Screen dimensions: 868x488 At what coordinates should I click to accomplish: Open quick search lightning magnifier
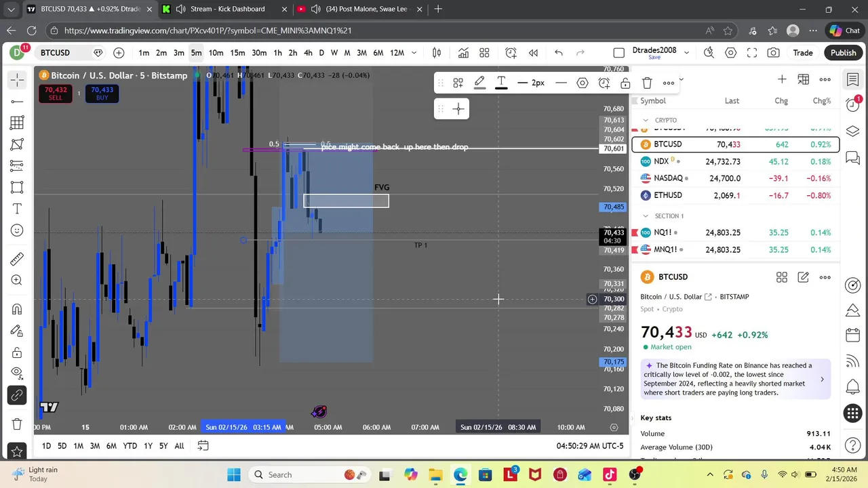709,53
